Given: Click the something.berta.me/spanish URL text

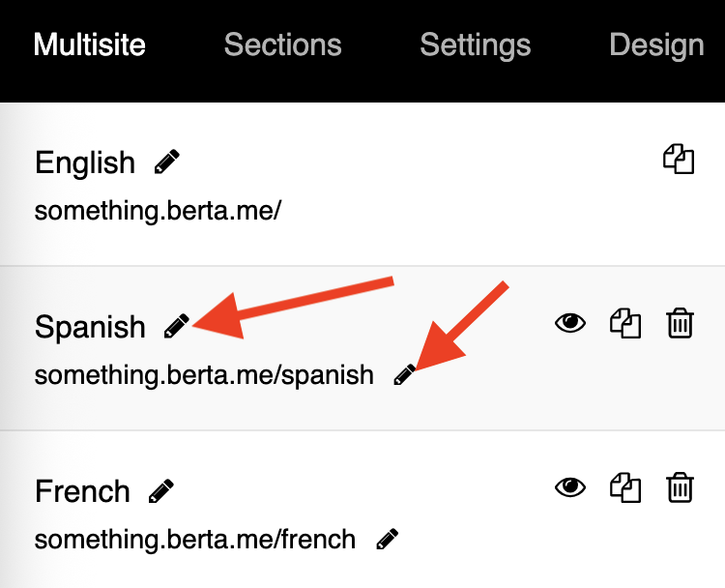Looking at the screenshot, I should pyautogui.click(x=204, y=374).
